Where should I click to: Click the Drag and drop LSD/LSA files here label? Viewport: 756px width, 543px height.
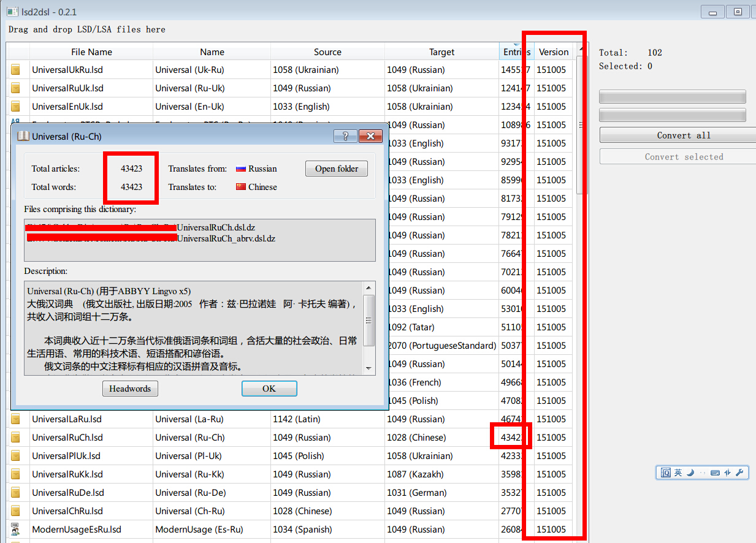tap(87, 29)
